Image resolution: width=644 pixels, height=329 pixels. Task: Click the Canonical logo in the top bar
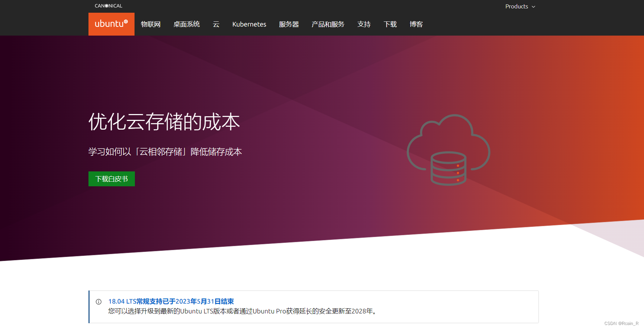click(108, 6)
